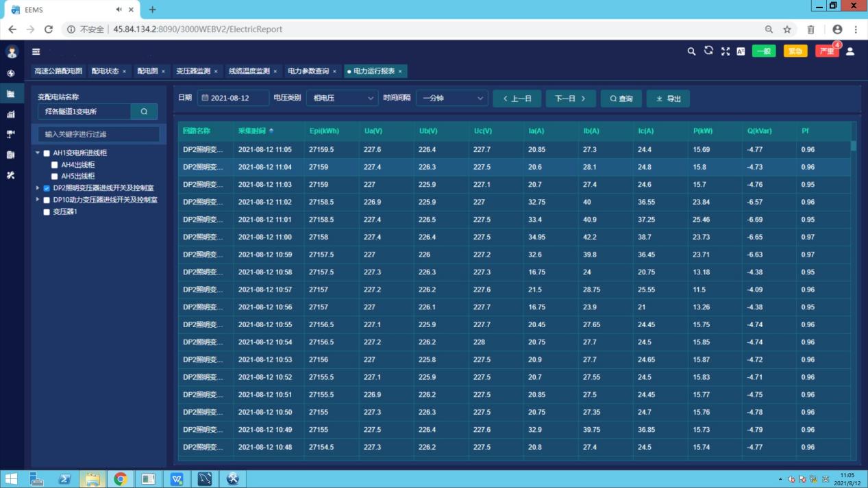The image size is (868, 488).
Task: Click the hamburger menu toggle icon
Action: tap(36, 51)
